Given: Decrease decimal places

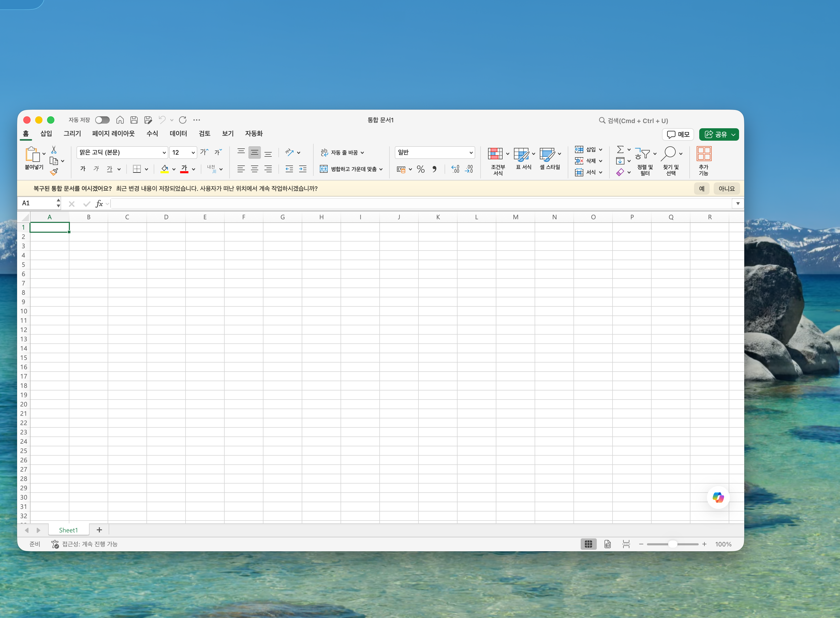Looking at the screenshot, I should click(x=469, y=169).
